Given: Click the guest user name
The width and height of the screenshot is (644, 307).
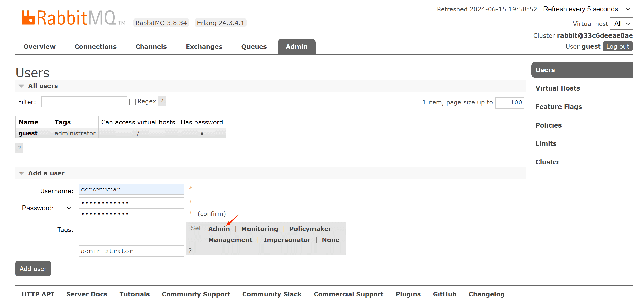Looking at the screenshot, I should point(28,133).
